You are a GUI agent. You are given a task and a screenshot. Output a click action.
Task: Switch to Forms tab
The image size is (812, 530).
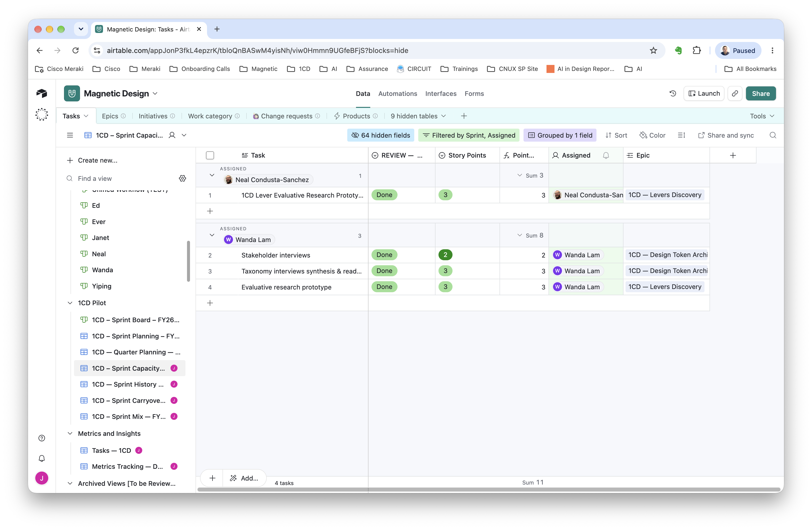474,93
